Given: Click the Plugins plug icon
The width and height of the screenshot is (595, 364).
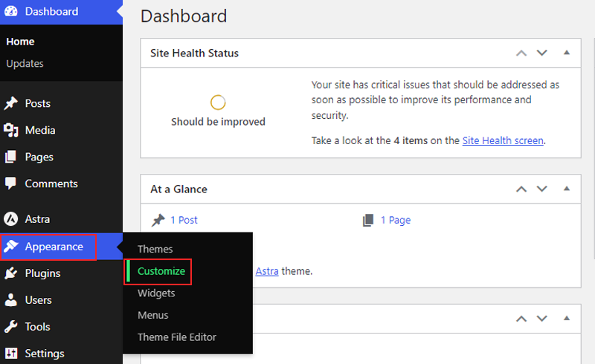Looking at the screenshot, I should (x=11, y=273).
